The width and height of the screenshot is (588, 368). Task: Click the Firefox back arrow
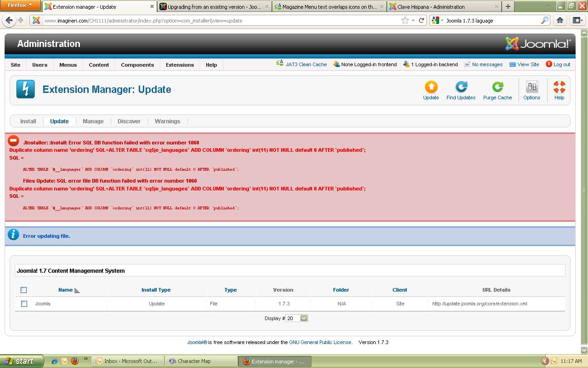9,20
